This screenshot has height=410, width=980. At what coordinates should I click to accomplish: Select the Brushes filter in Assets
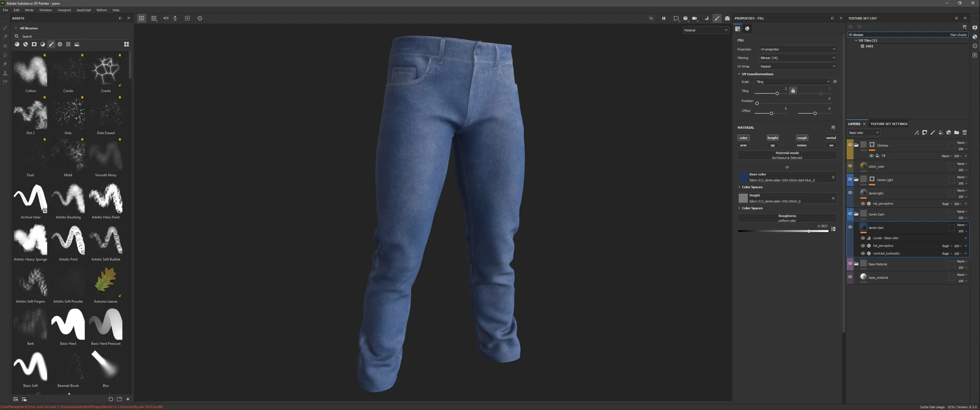pyautogui.click(x=51, y=44)
